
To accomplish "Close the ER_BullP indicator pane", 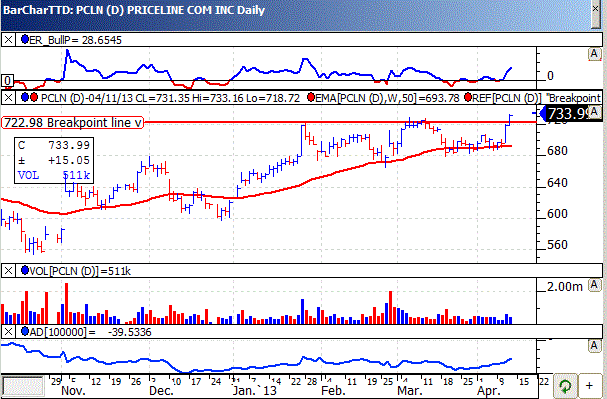I will [x=8, y=40].
